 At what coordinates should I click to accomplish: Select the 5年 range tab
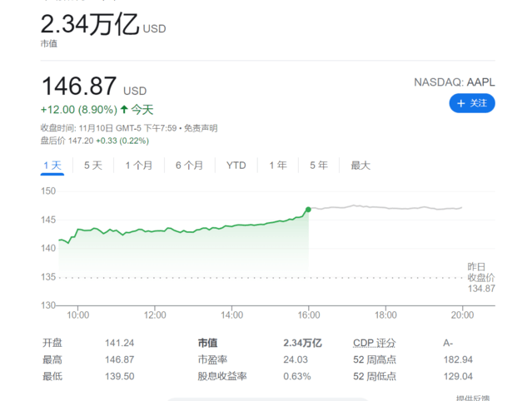click(x=319, y=166)
